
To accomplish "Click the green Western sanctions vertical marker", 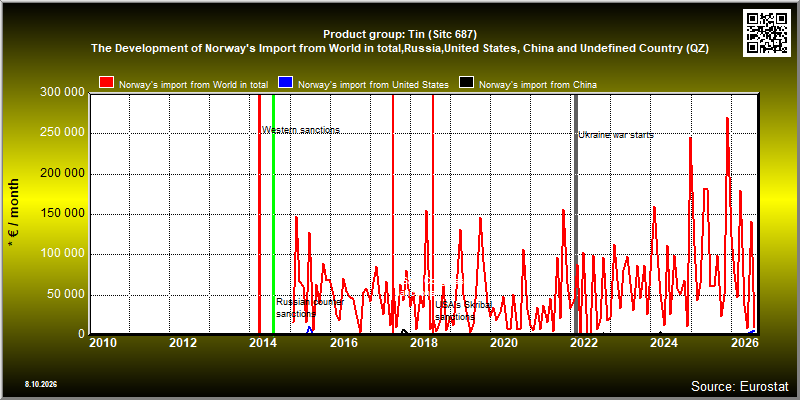I will pos(273,214).
